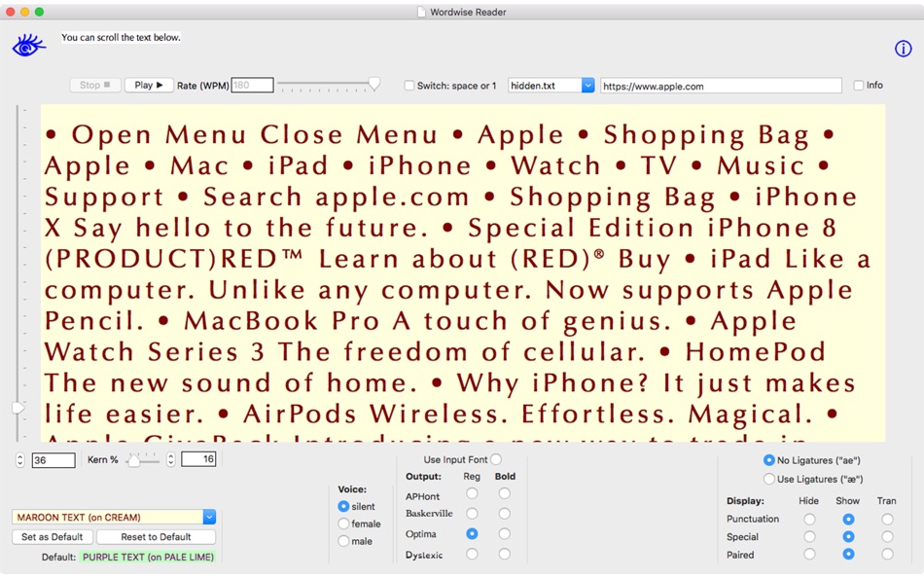Click the Set as Default button
The image size is (924, 578).
[x=53, y=537]
